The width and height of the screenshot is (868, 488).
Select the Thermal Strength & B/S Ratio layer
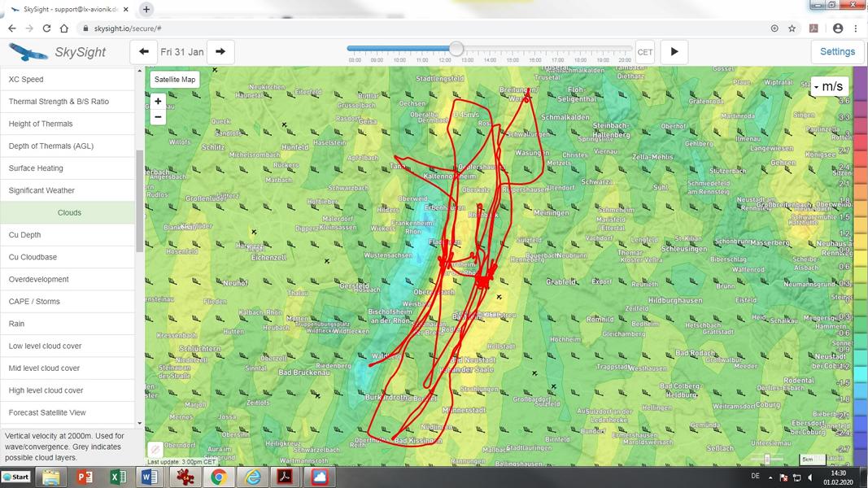coord(59,102)
